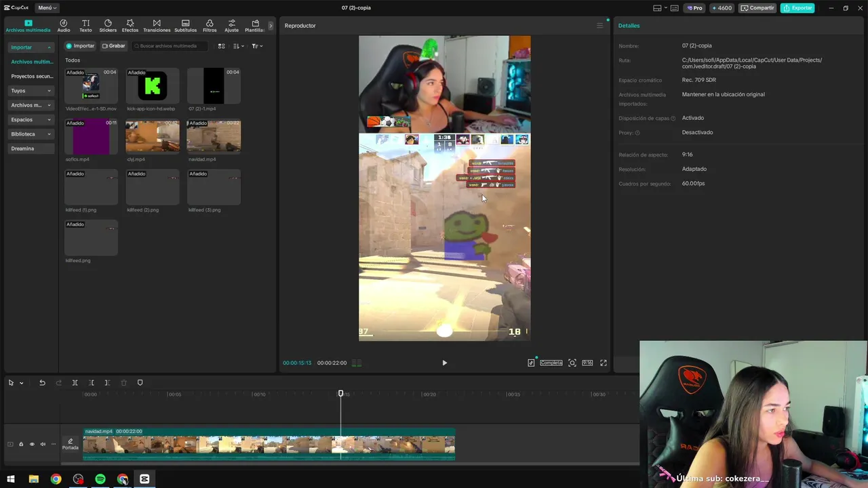Click the Completa quality button
This screenshot has height=488, width=868.
[x=551, y=363]
